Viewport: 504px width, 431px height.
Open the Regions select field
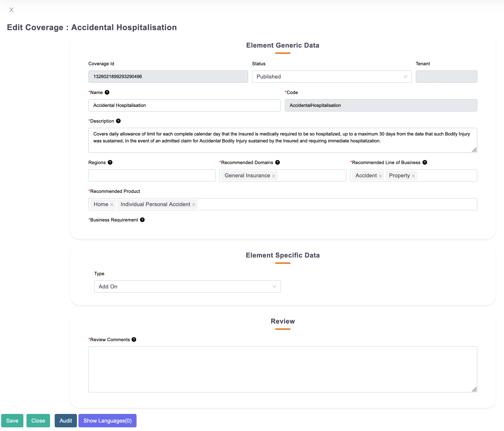tap(152, 175)
